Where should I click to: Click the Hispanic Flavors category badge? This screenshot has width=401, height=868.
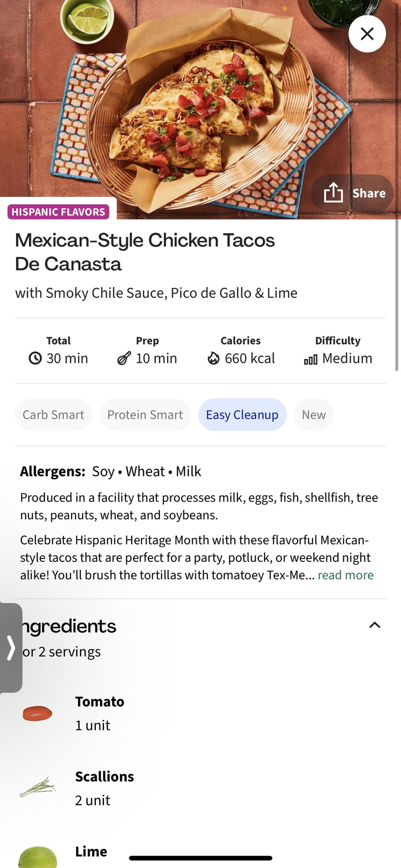pos(58,212)
